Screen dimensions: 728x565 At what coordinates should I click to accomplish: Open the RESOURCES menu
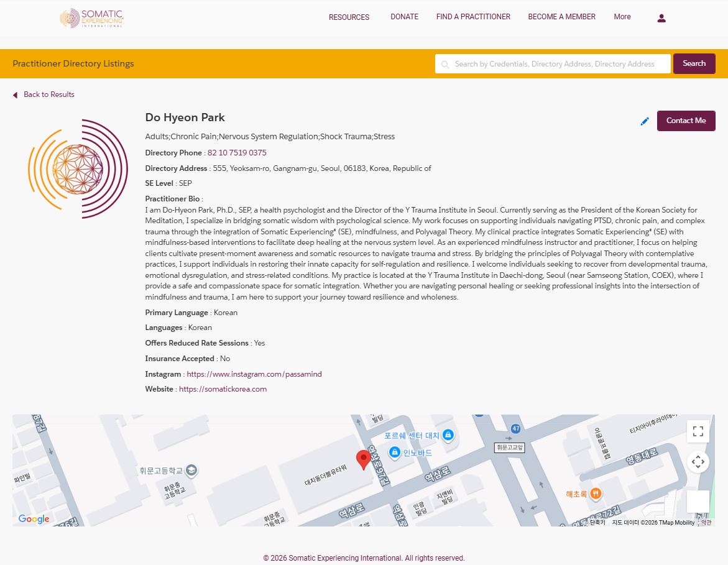click(349, 17)
